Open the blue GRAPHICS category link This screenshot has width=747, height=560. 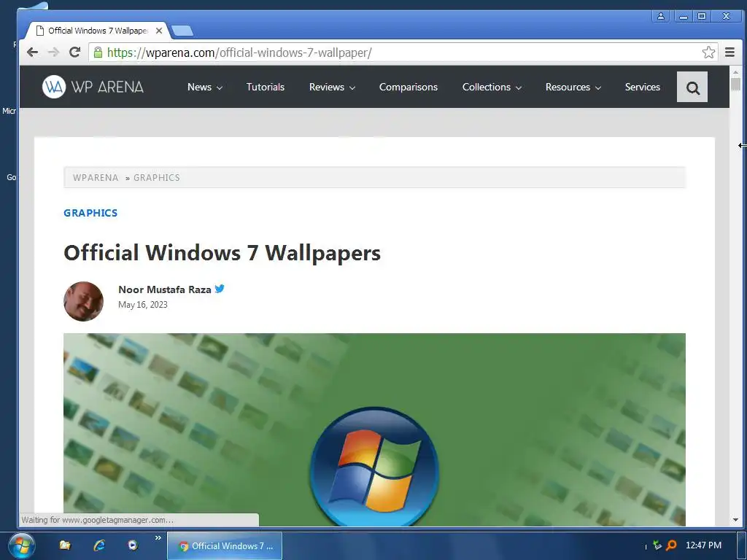(x=90, y=213)
